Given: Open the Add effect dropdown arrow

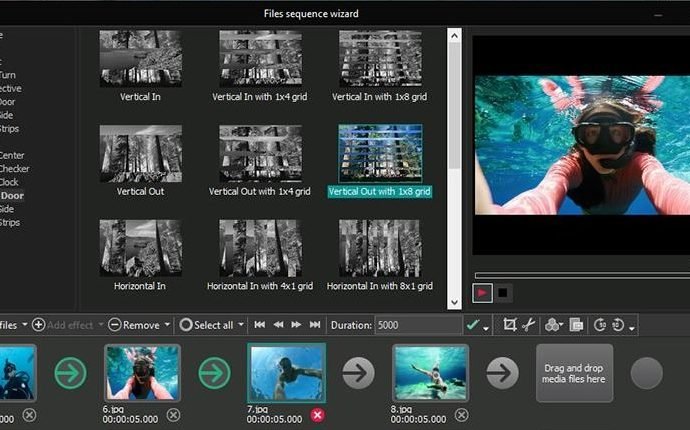Looking at the screenshot, I should [x=100, y=325].
